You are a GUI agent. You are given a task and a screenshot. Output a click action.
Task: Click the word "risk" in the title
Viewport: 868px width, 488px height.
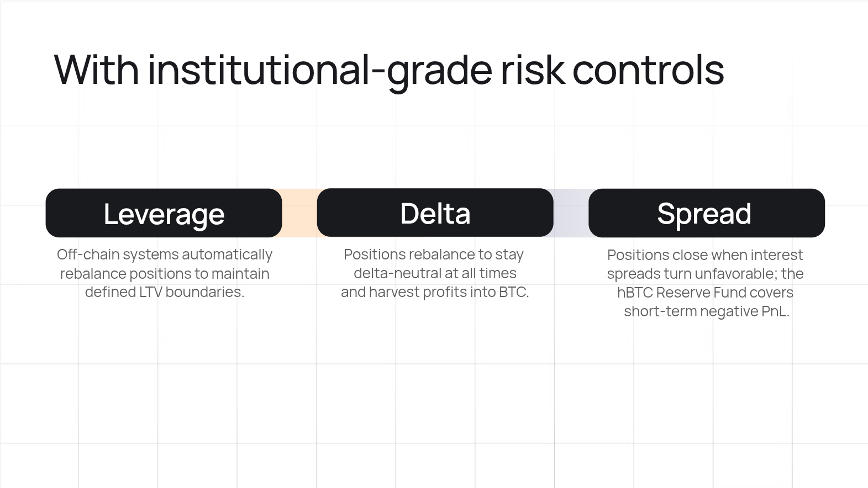point(533,70)
